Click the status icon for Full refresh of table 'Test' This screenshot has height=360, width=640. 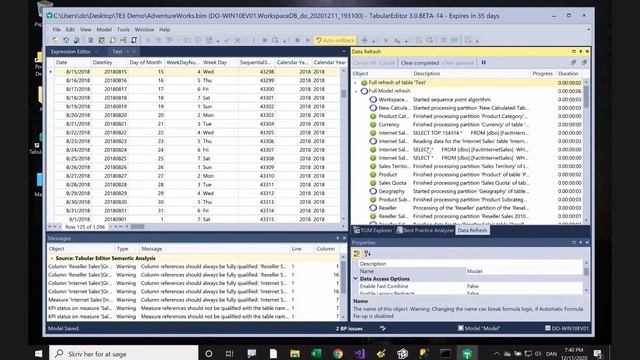[x=364, y=82]
